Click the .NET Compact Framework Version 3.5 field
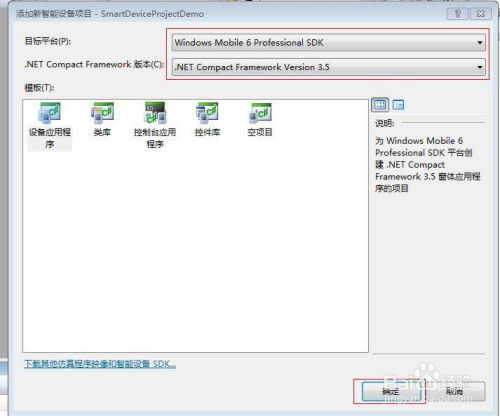This screenshot has height=416, width=500. [x=328, y=67]
